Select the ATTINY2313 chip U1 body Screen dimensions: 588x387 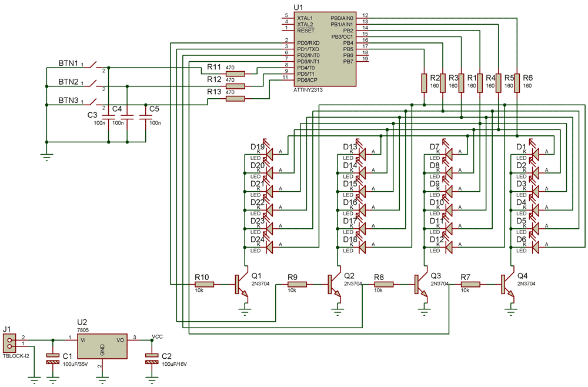point(325,49)
